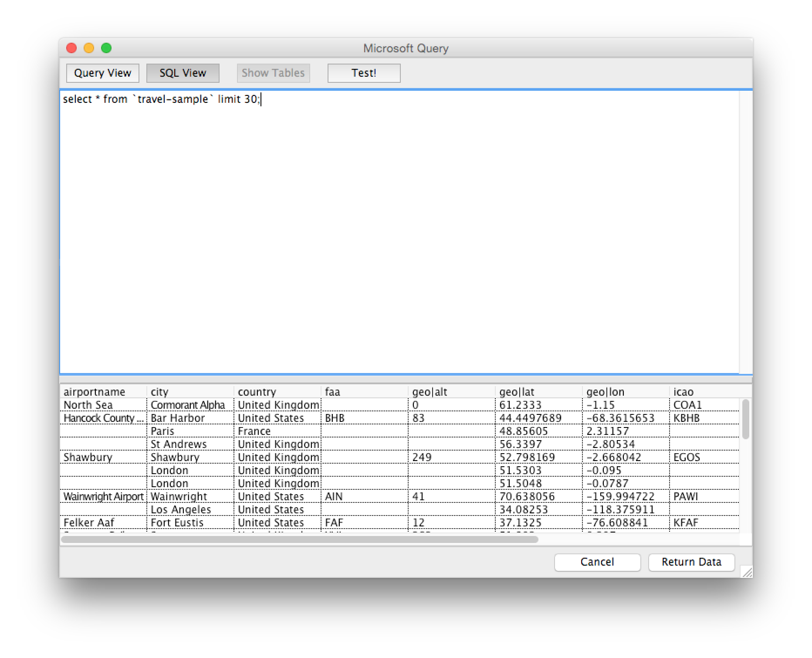
Task: Select the Cormorant Alpha city cell
Action: (x=190, y=405)
